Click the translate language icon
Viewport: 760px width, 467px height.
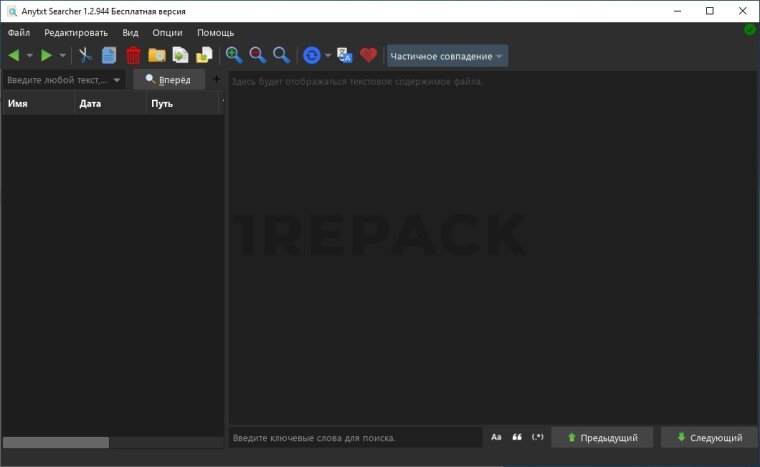click(345, 55)
